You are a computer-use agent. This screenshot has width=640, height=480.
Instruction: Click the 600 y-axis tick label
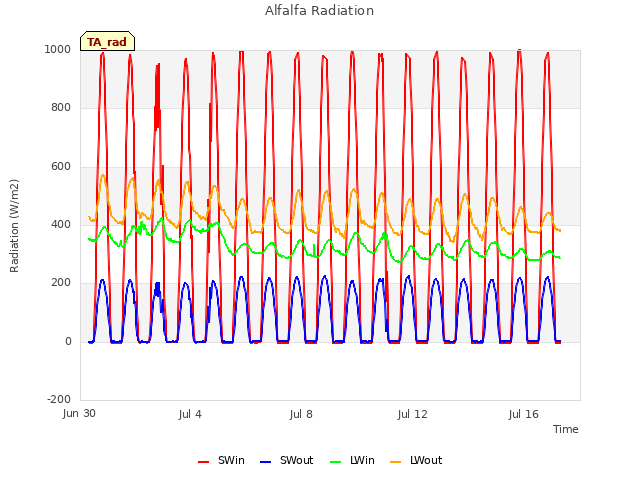pyautogui.click(x=61, y=166)
